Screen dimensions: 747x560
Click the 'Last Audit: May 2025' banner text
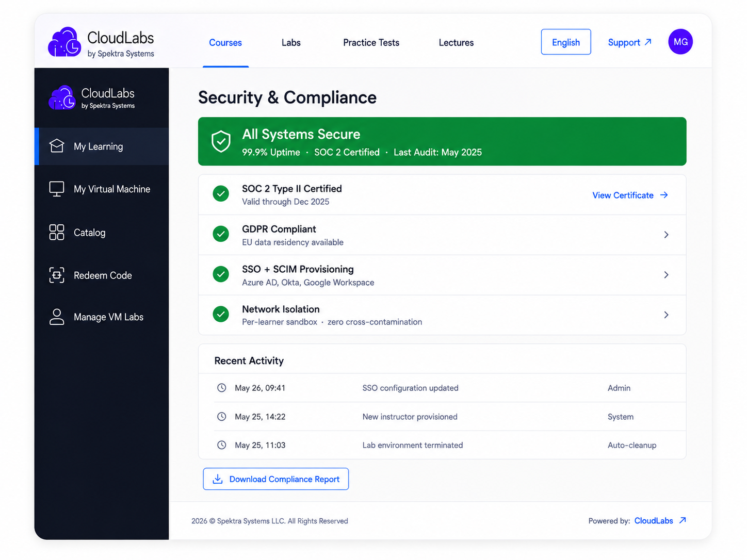437,152
